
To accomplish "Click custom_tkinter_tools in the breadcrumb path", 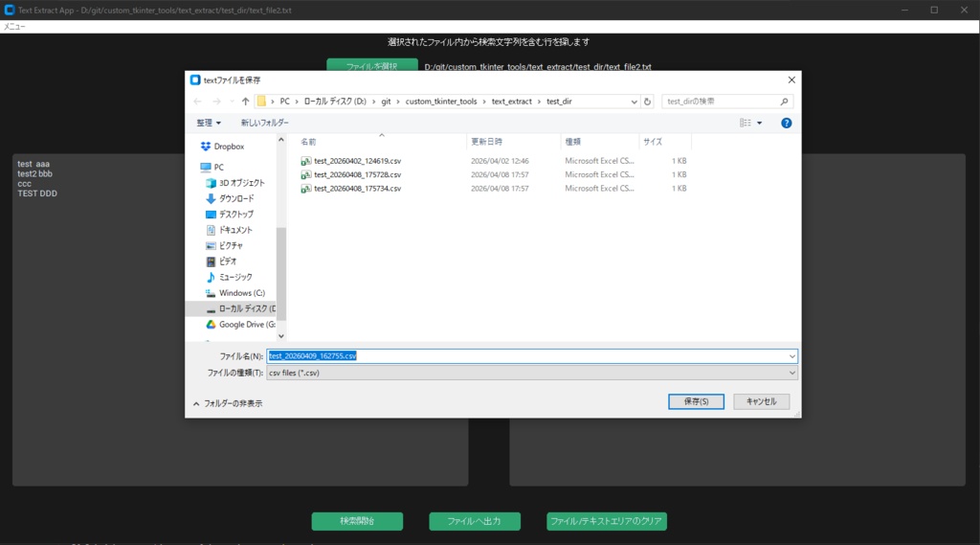I will (x=441, y=102).
